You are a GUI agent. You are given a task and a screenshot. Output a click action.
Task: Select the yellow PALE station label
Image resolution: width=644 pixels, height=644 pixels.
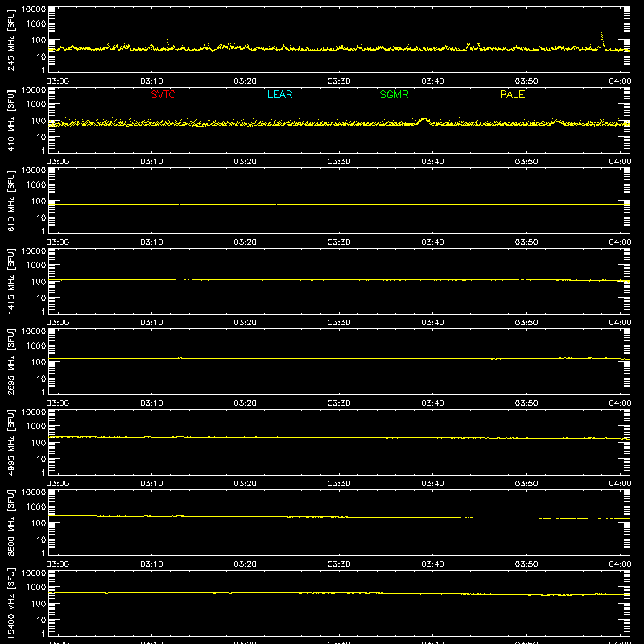tap(512, 94)
